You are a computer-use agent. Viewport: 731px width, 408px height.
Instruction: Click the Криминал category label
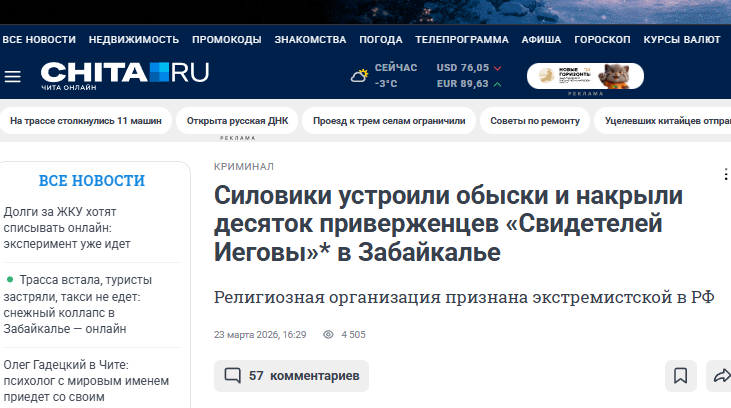pos(244,166)
